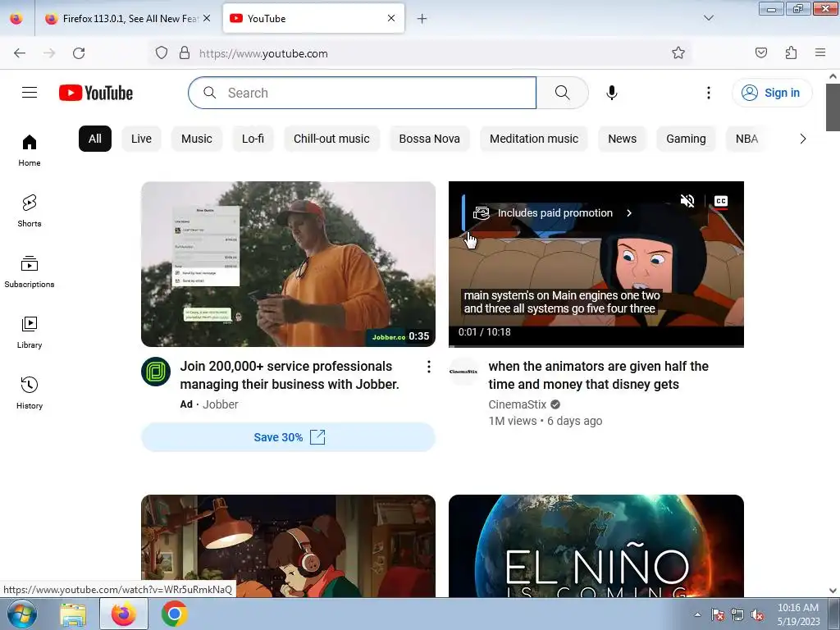Open History from the sidebar

point(30,393)
